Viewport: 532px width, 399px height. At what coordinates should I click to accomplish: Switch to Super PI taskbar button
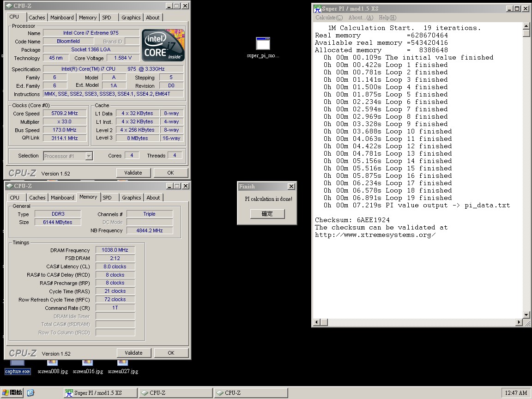[101, 393]
